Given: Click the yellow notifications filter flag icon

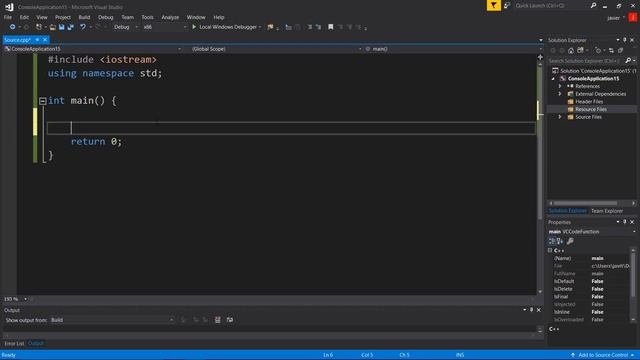Looking at the screenshot, I should pyautogui.click(x=493, y=5).
